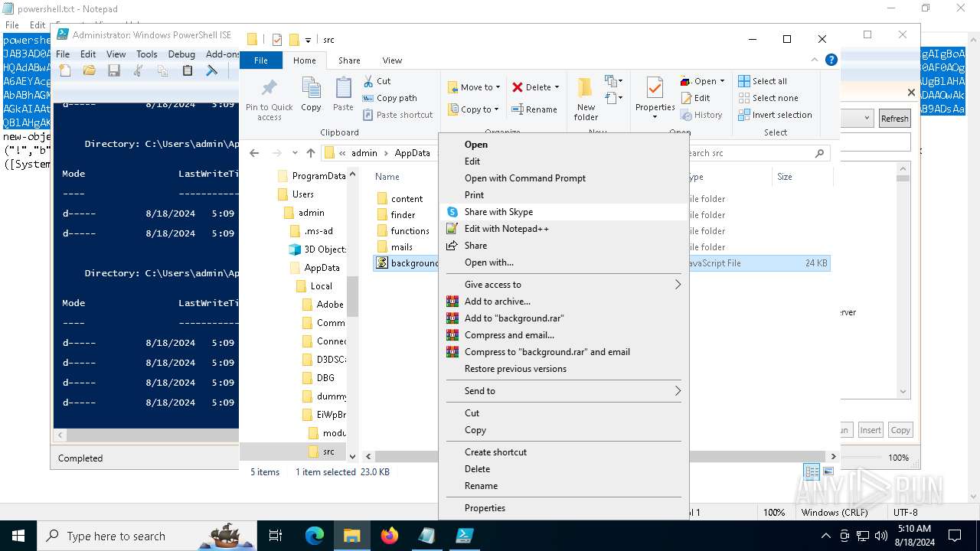Choose Restore previous versions
980x551 pixels.
click(563, 369)
